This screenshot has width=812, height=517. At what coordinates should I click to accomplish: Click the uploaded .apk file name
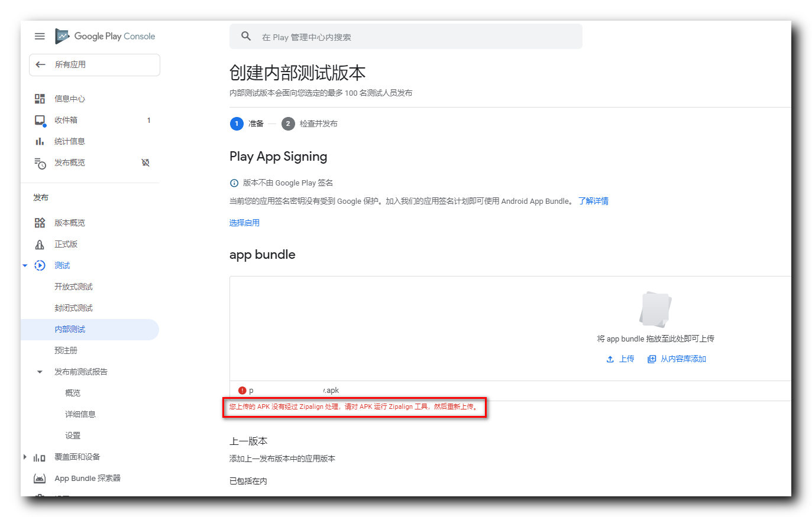(x=294, y=391)
